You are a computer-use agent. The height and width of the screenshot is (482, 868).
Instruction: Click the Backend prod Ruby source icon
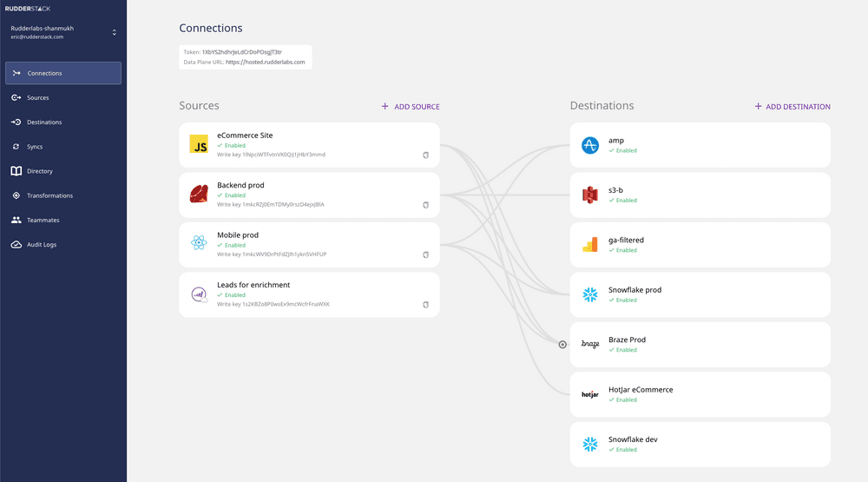[199, 195]
